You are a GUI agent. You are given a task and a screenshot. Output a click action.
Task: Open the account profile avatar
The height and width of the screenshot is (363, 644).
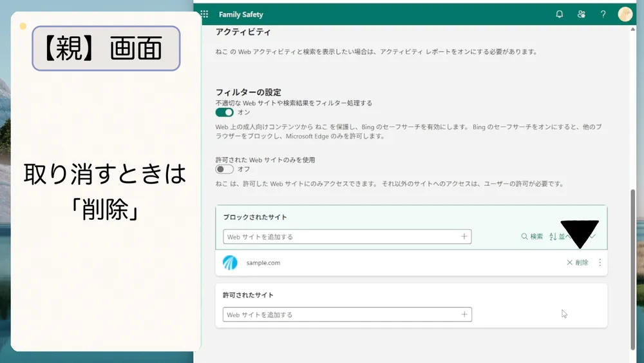tap(625, 14)
